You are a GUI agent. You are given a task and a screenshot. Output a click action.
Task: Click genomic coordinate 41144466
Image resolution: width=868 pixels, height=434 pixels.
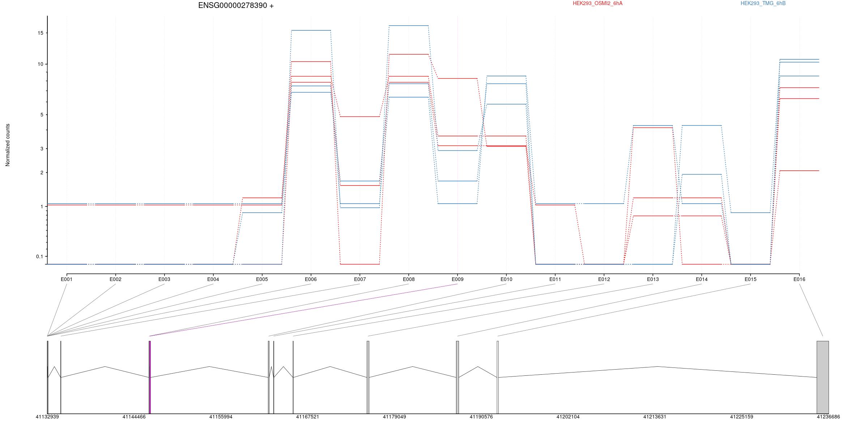[134, 417]
